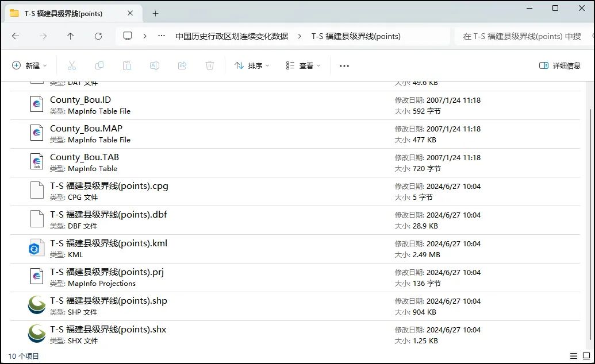Open the toolbar More options ellipsis
595x364 pixels.
pyautogui.click(x=344, y=65)
